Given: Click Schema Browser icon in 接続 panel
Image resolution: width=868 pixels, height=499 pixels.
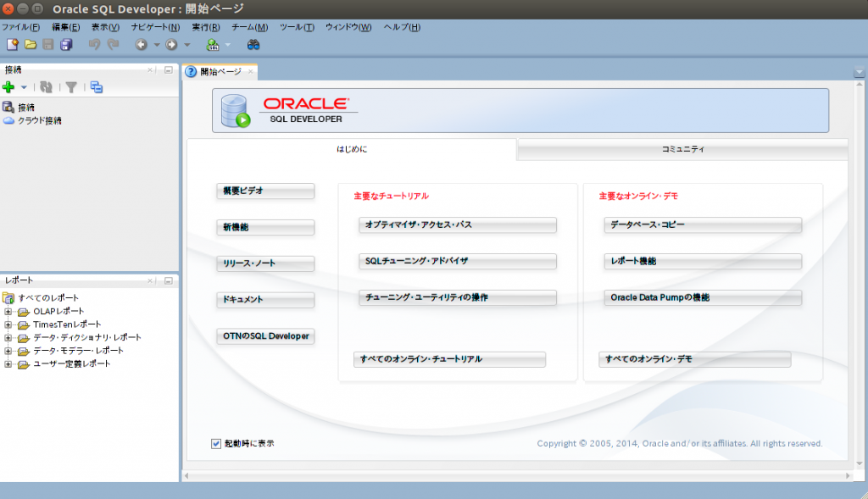Looking at the screenshot, I should (x=97, y=87).
